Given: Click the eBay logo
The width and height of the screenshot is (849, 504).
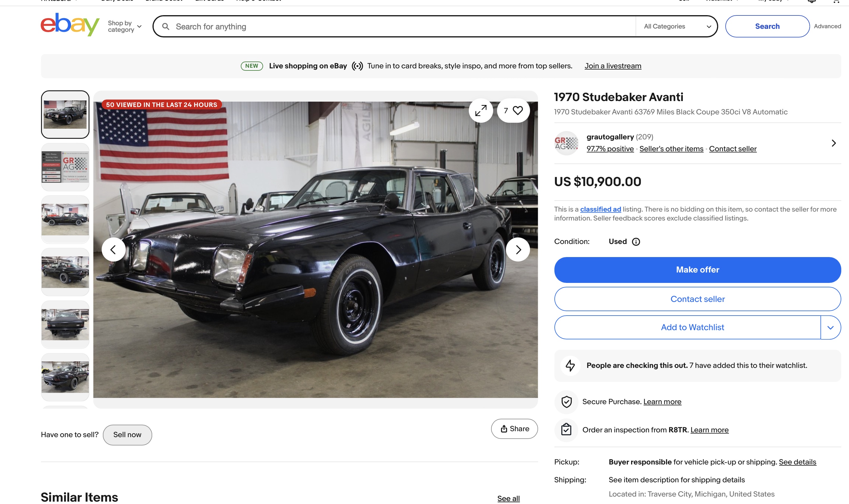Looking at the screenshot, I should click(x=70, y=25).
